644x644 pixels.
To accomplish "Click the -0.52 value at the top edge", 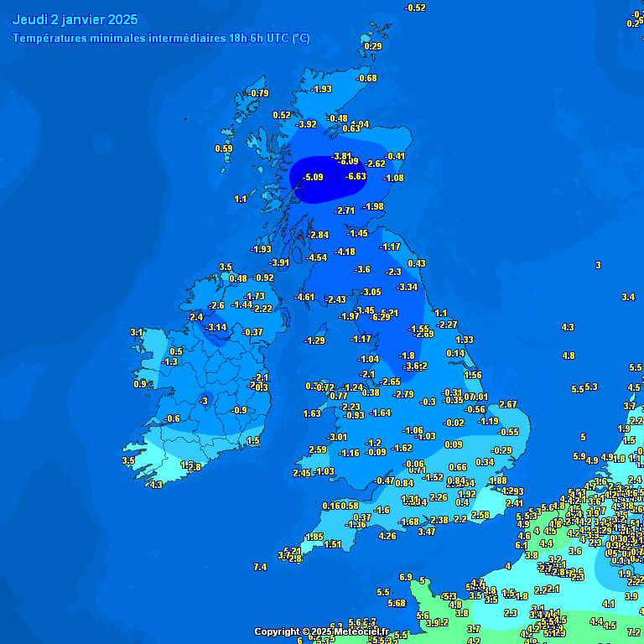I will (x=415, y=8).
